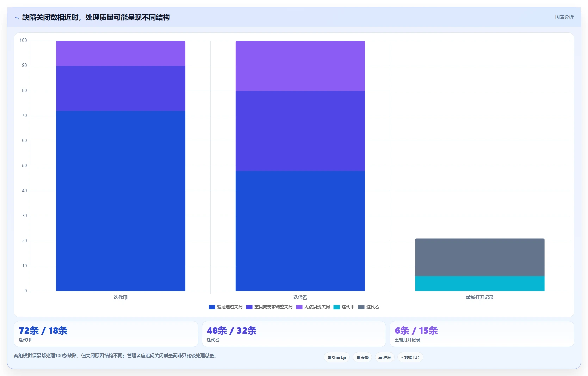Click the 0 tick on the y-axis
This screenshot has height=376, width=588.
point(26,291)
